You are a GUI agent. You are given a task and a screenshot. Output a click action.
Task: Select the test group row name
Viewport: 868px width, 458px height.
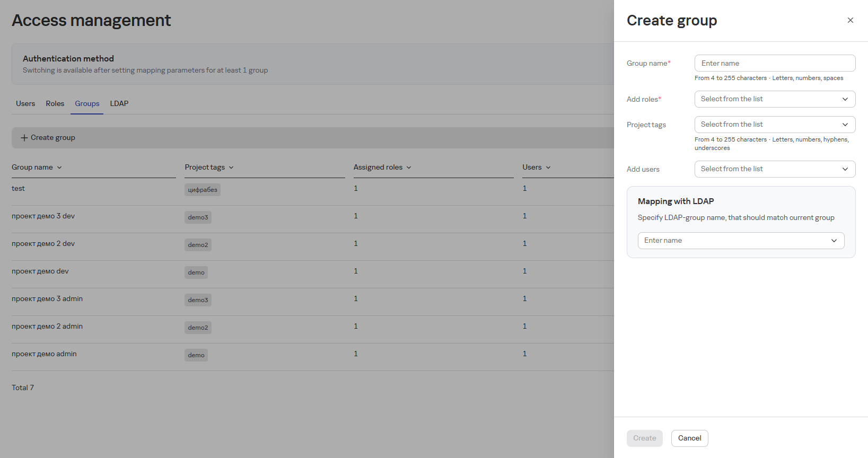click(x=19, y=189)
